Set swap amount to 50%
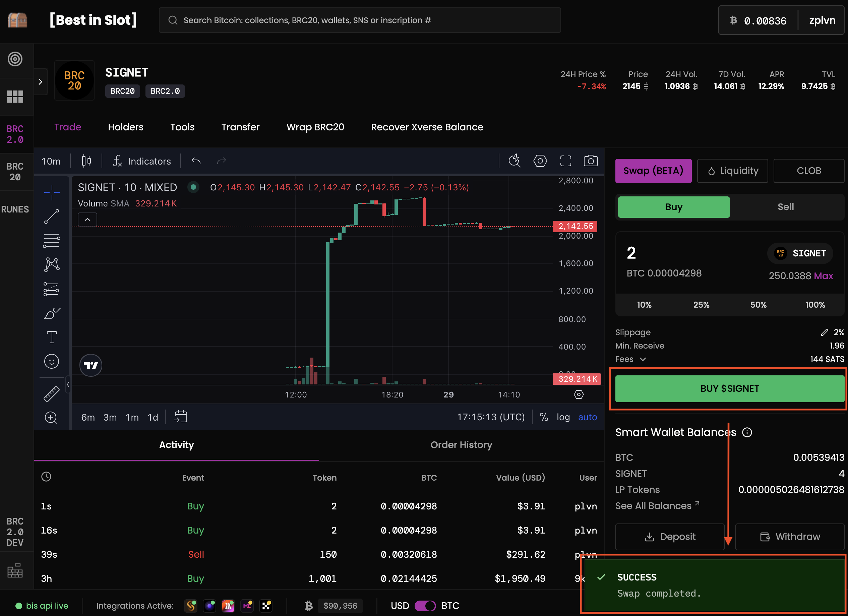Image resolution: width=848 pixels, height=616 pixels. (x=758, y=305)
